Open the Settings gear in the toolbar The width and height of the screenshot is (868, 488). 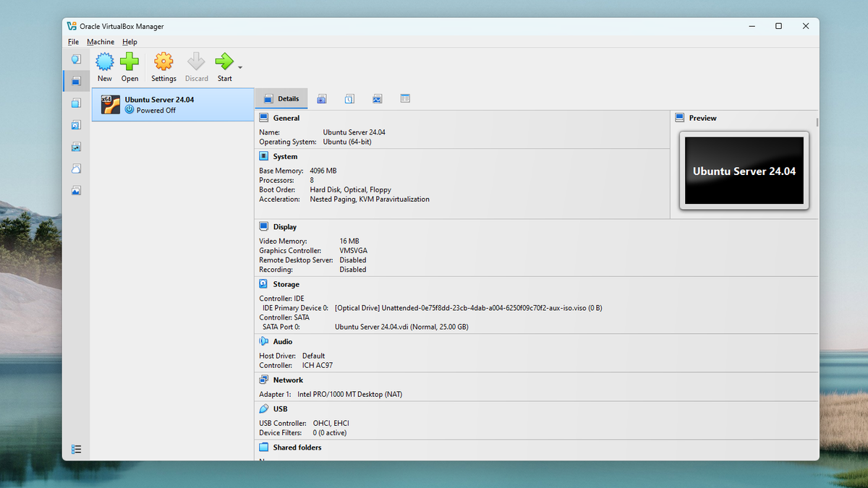(x=163, y=62)
